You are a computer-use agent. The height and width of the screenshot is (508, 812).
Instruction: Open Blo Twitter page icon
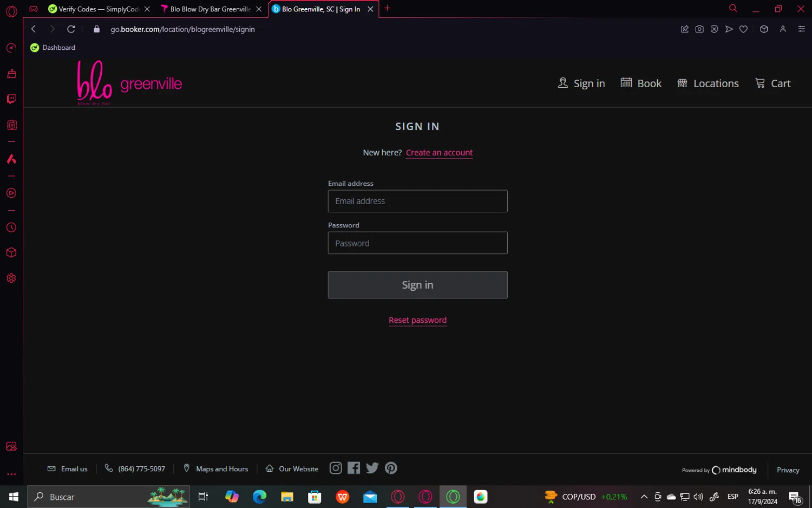tap(372, 468)
